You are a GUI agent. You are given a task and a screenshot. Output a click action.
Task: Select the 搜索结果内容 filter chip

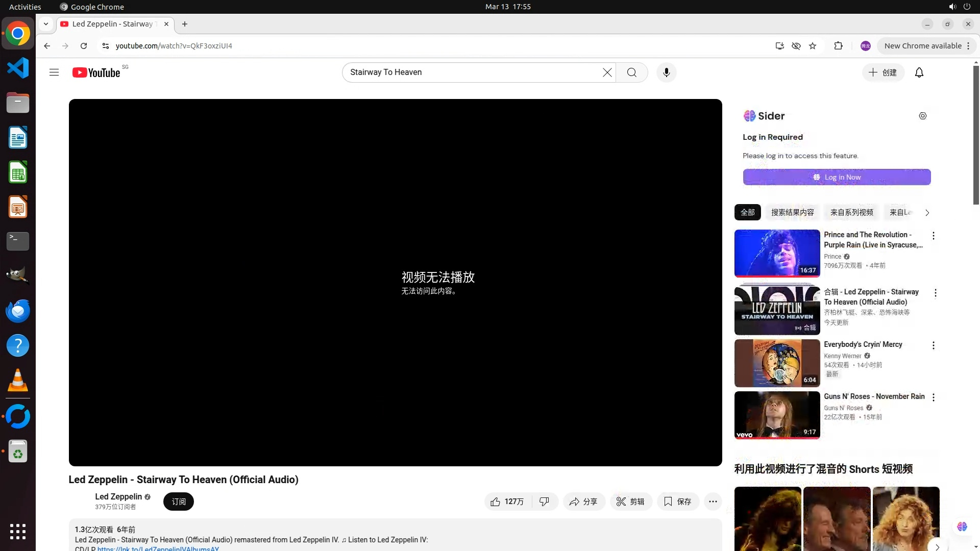[x=792, y=212]
